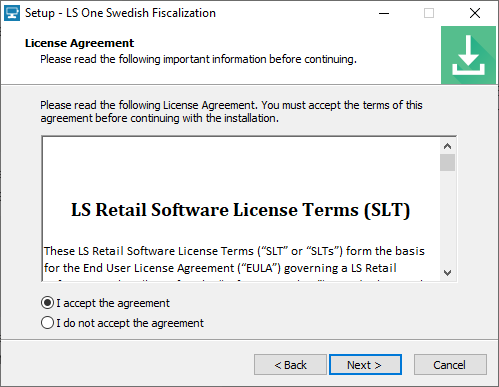Click the license scrollbar down arrow
The image size is (499, 387).
[447, 272]
